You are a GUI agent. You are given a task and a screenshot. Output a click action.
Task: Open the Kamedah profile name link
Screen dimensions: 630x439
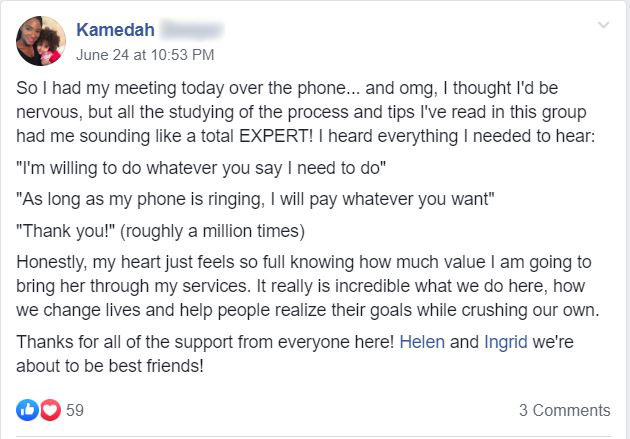tap(115, 30)
